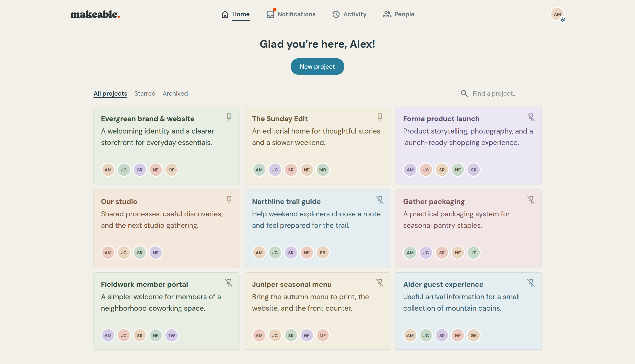
Task: Open Northline trail guide project title
Action: tap(286, 201)
